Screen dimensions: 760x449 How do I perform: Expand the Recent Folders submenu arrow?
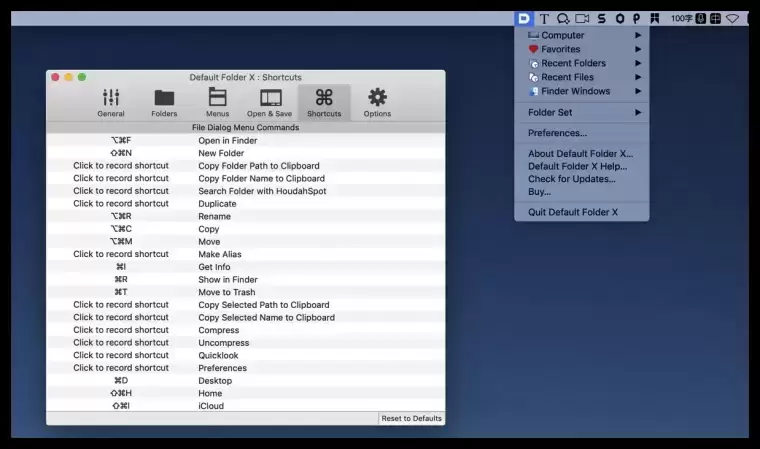(x=638, y=63)
